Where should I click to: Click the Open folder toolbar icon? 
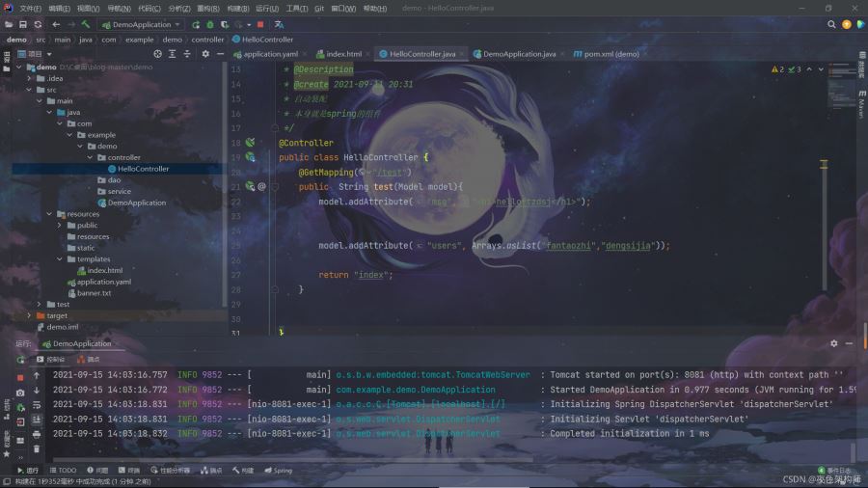tap(9, 24)
